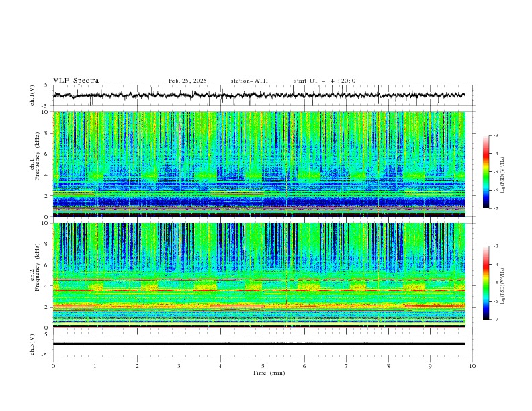Image resolution: width=532 pixels, height=411 pixels.
Task: Click the ch.3(V) axis "-5" tick label
Action: click(x=46, y=355)
